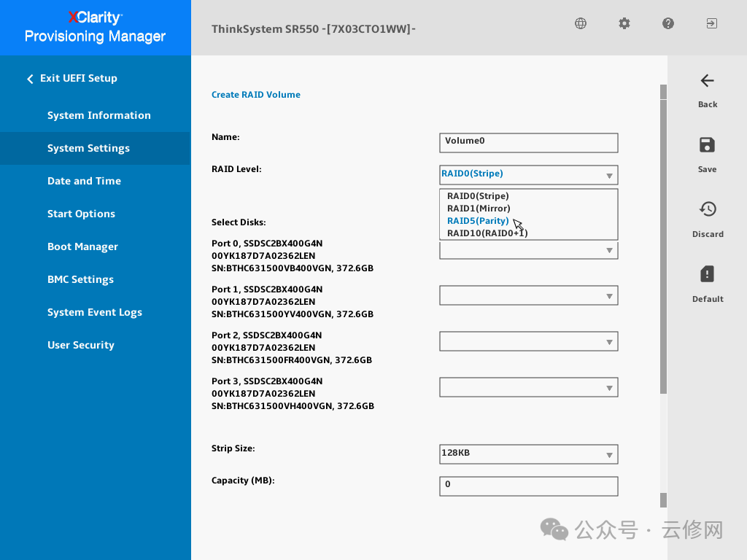Open Boot Manager in sidebar
The width and height of the screenshot is (747, 560).
point(83,246)
